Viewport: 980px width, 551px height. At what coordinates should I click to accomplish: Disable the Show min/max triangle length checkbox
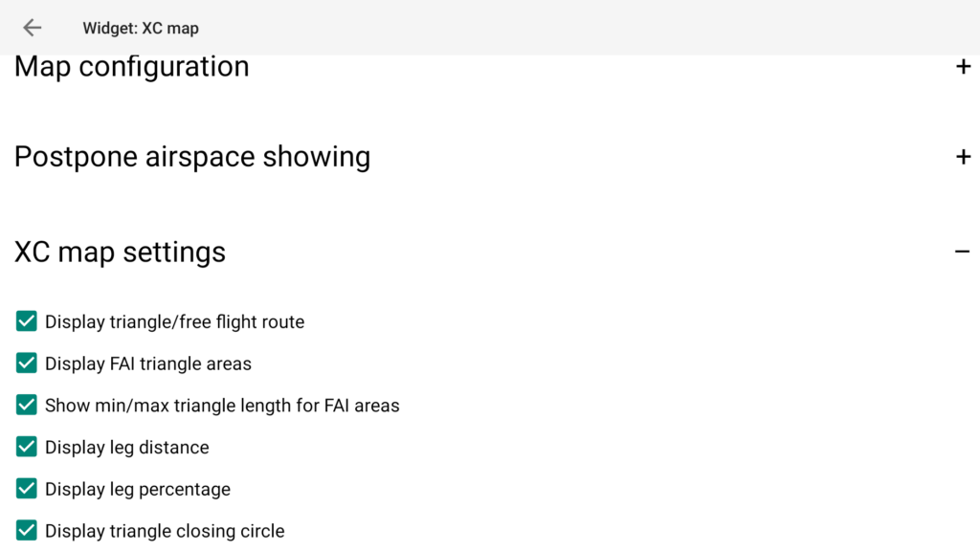[x=27, y=405]
